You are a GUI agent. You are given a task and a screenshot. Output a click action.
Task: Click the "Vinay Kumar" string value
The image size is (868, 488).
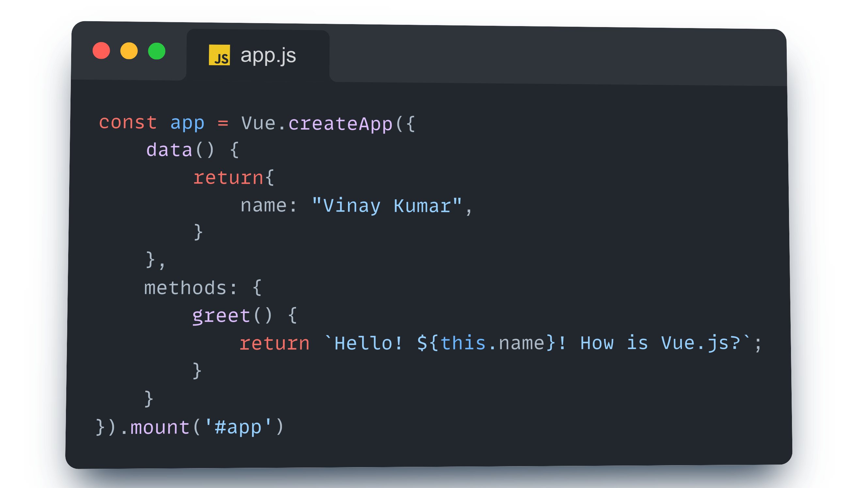[387, 206]
